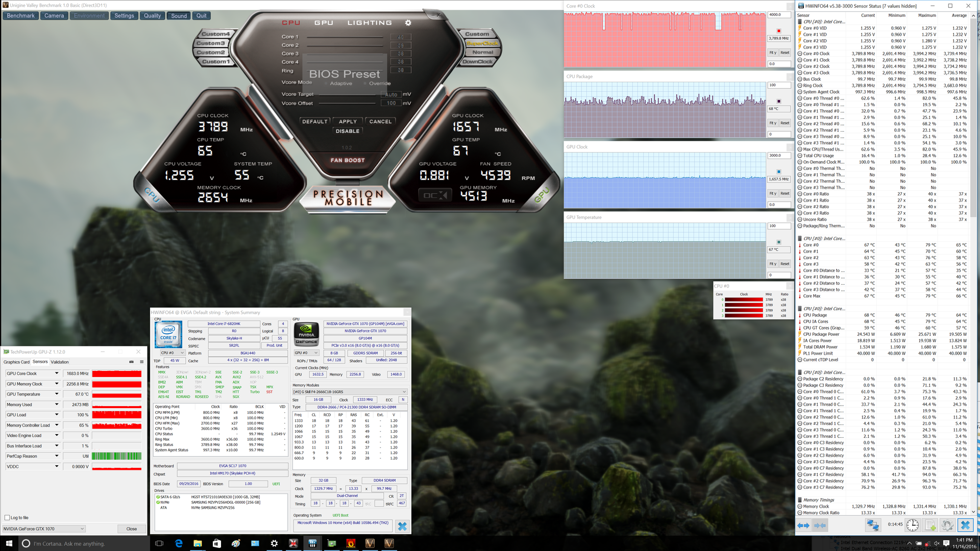Click the NVIDIA GeForce logo in System Summary
This screenshot has height=551, width=980.
point(307,334)
